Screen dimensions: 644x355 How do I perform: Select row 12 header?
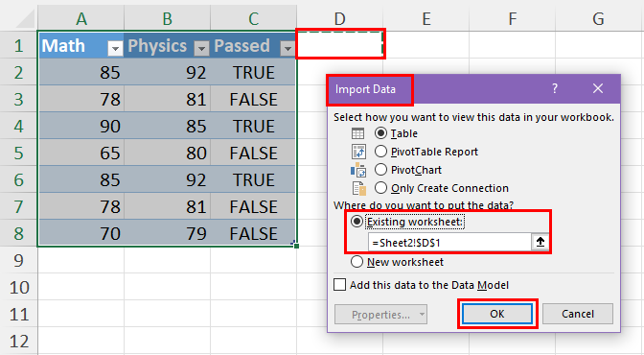(x=18, y=341)
